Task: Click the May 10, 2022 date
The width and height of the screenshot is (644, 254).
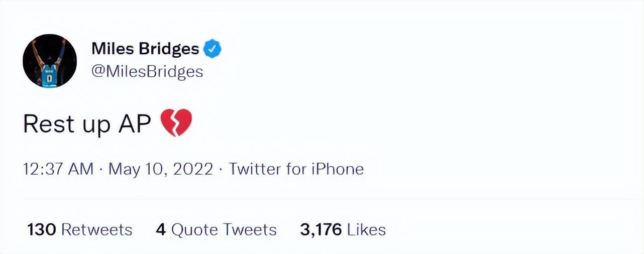Action: pyautogui.click(x=161, y=169)
